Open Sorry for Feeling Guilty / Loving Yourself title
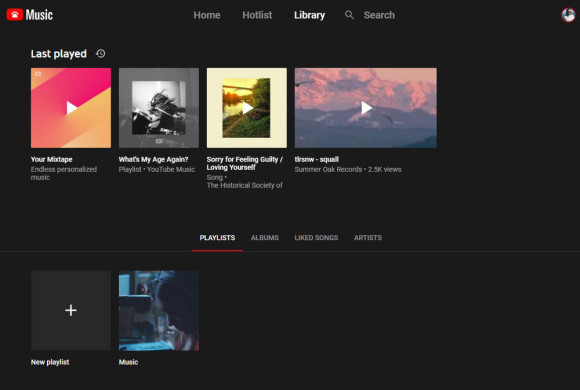The image size is (580, 390). coord(245,163)
